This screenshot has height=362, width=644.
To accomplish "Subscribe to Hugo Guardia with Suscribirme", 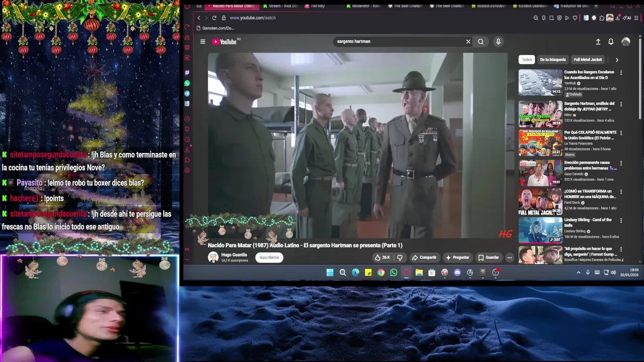I will (x=269, y=257).
